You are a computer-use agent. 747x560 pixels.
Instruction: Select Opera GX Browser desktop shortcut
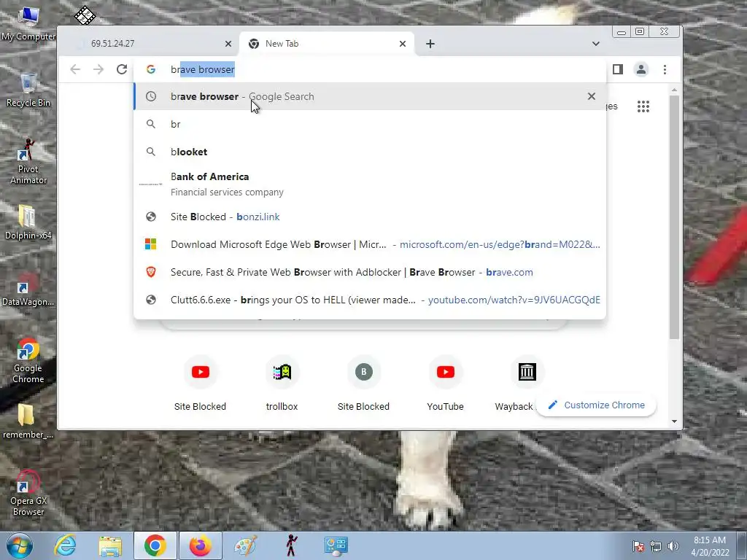coord(28,494)
